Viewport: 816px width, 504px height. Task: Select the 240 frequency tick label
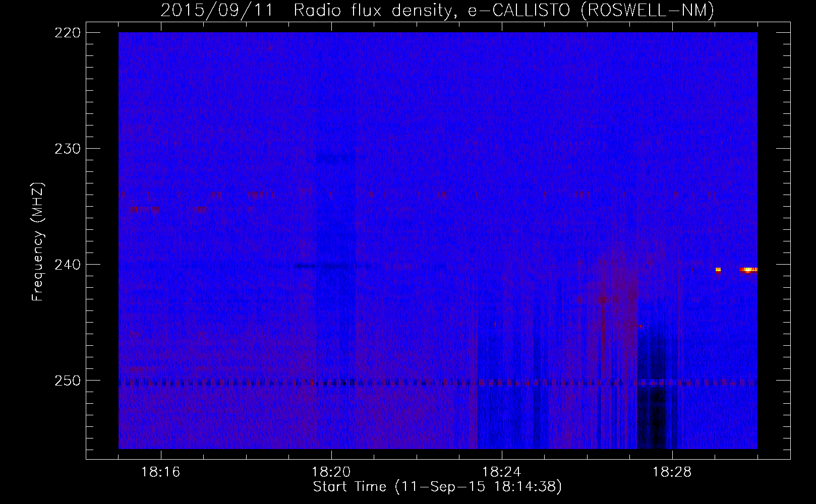[x=68, y=265]
